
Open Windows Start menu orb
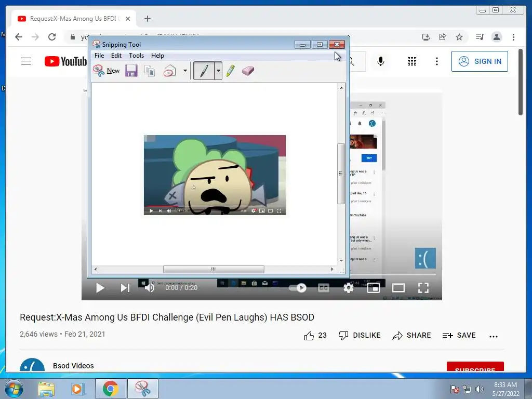click(14, 389)
